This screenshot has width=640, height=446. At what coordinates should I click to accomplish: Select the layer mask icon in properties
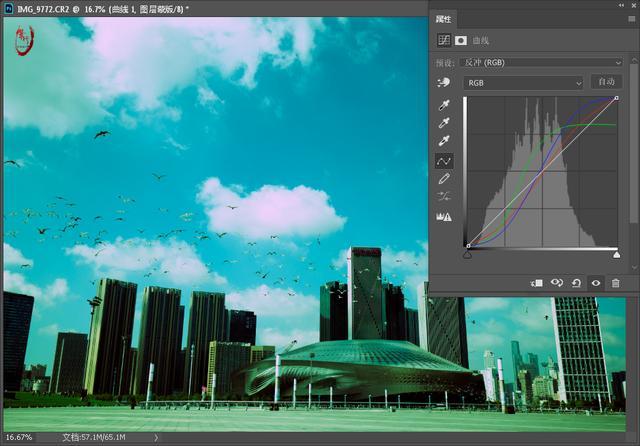point(461,41)
